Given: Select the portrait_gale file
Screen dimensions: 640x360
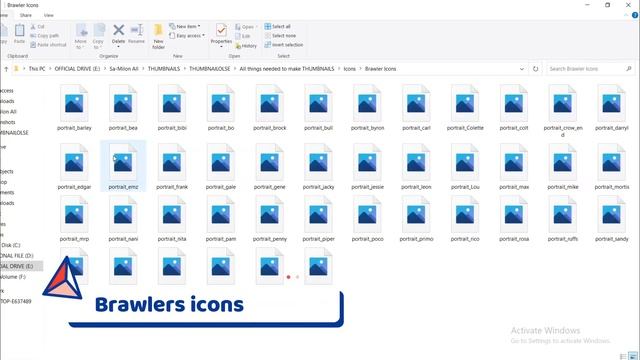Looking at the screenshot, I should coord(221,167).
